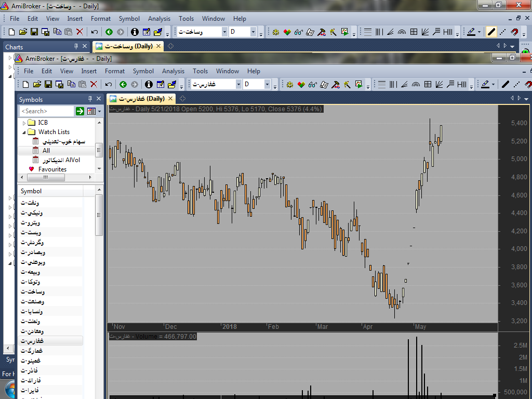The height and width of the screenshot is (399, 532).
Task: Click the glasses icon in front window
Action: pyautogui.click(x=312, y=85)
